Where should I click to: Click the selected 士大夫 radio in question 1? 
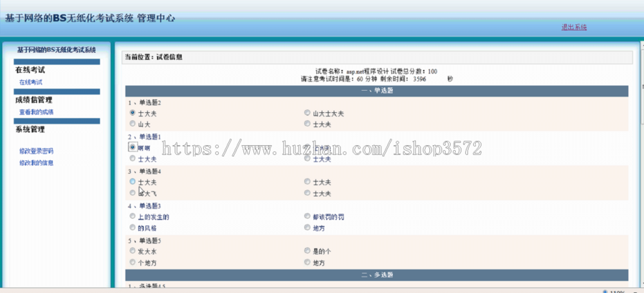(x=132, y=112)
